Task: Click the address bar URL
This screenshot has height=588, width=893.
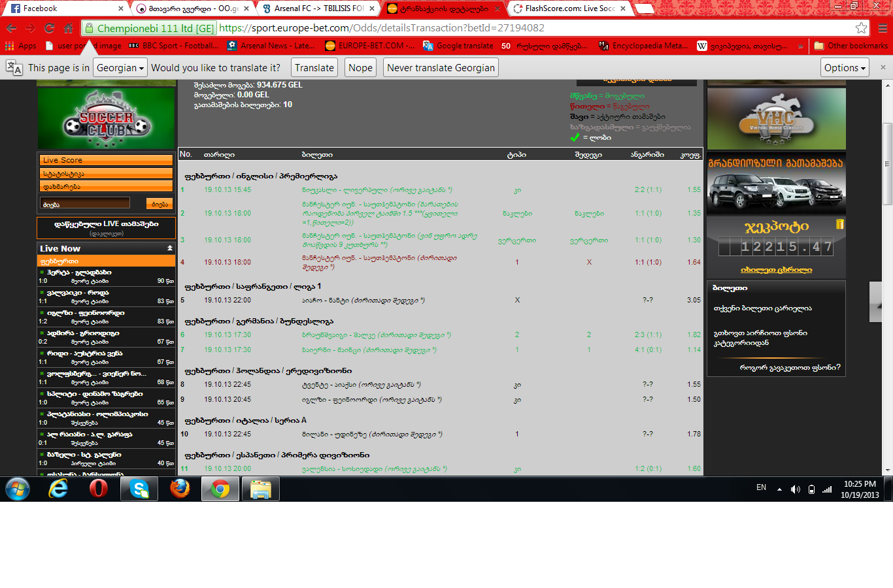Action: pyautogui.click(x=382, y=28)
